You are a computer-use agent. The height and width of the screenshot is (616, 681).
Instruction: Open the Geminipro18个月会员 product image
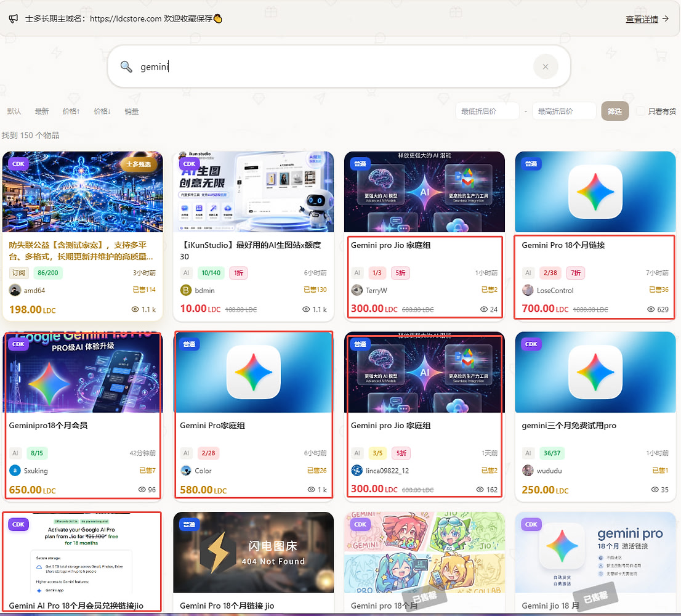coord(83,372)
